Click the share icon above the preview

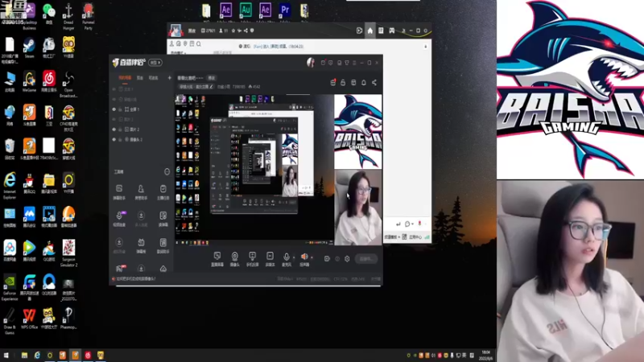tap(374, 83)
